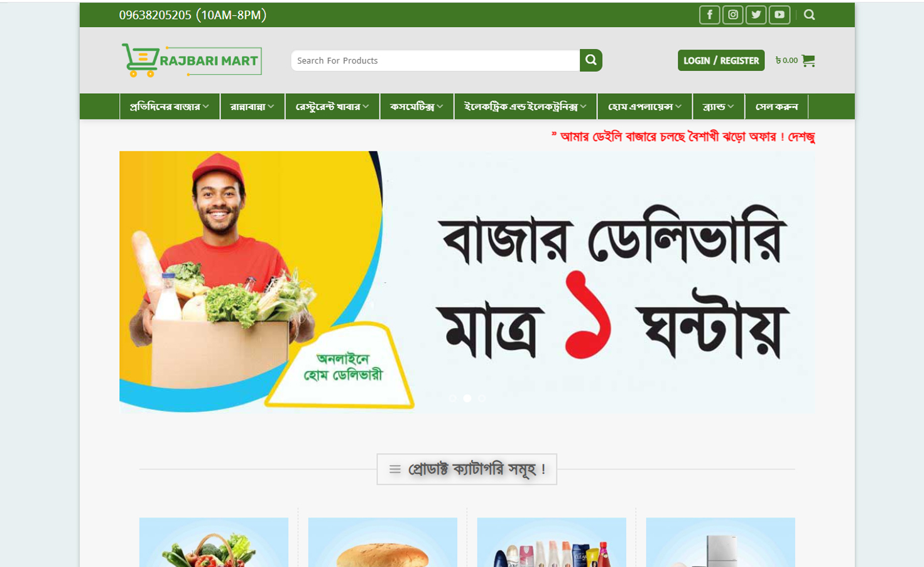The image size is (924, 567).
Task: Select the middle active slider dot
Action: pos(467,398)
